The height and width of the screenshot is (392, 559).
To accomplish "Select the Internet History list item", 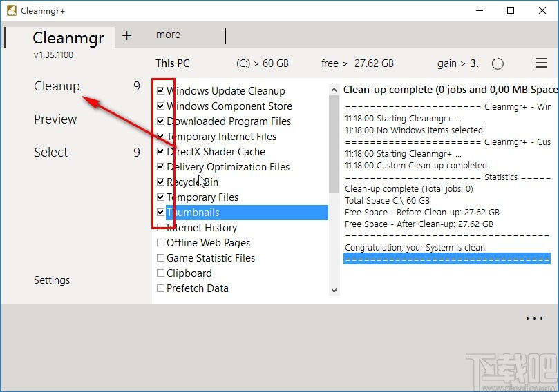I will pos(202,228).
